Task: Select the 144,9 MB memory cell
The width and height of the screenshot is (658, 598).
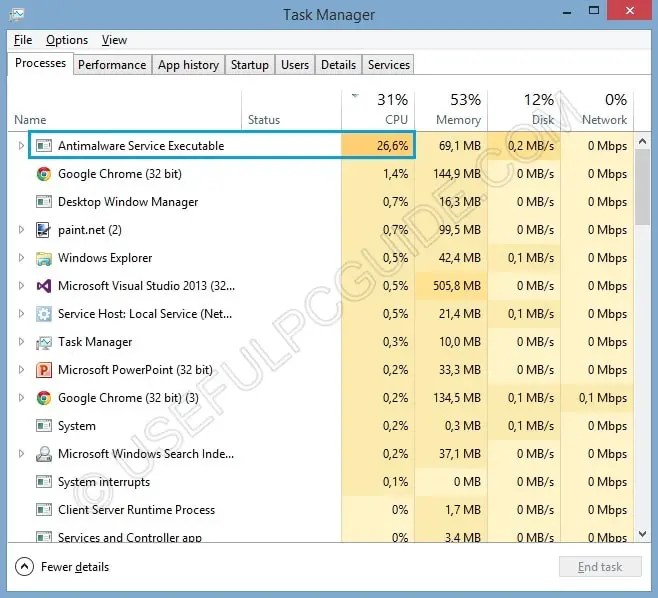Action: (x=451, y=174)
